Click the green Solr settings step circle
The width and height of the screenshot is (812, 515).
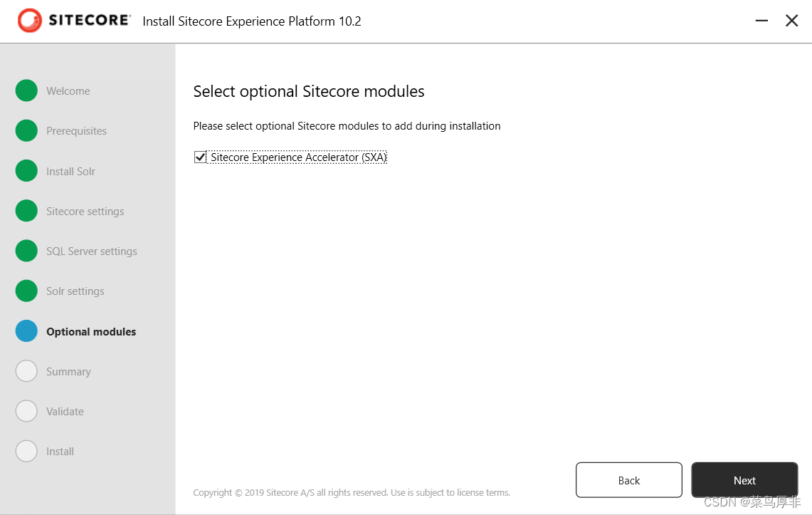(x=26, y=291)
